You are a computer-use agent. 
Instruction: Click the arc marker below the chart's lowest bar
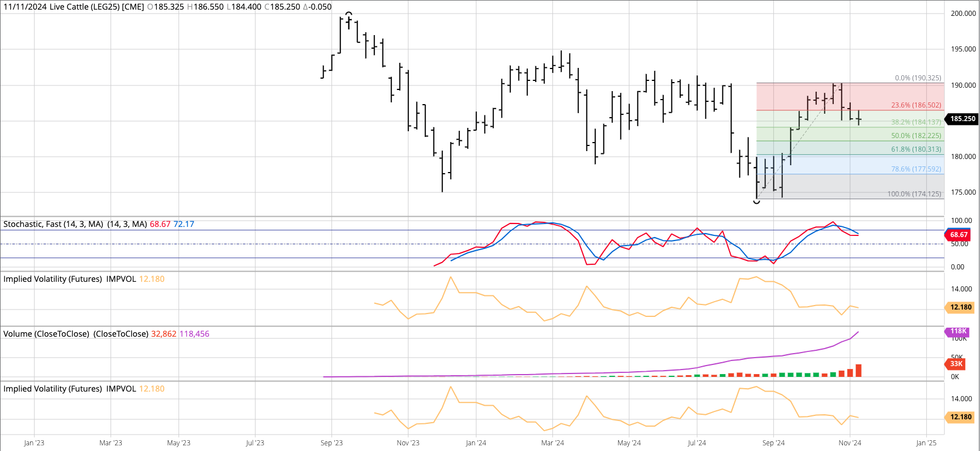tap(757, 201)
